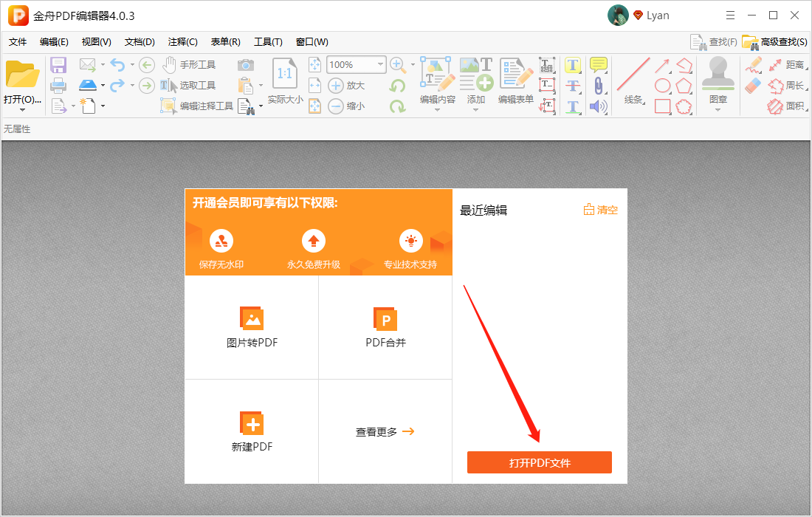Click the Save floppy disk icon

pyautogui.click(x=58, y=65)
